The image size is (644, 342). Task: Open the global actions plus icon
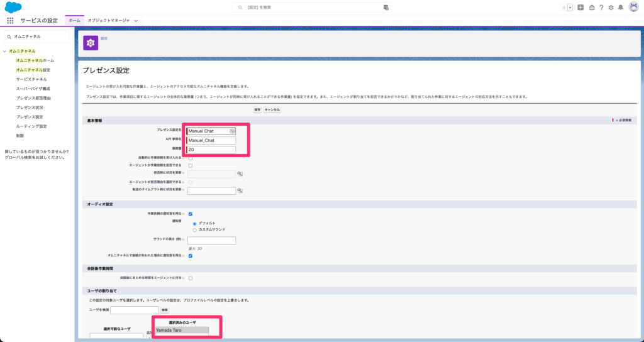tap(580, 8)
